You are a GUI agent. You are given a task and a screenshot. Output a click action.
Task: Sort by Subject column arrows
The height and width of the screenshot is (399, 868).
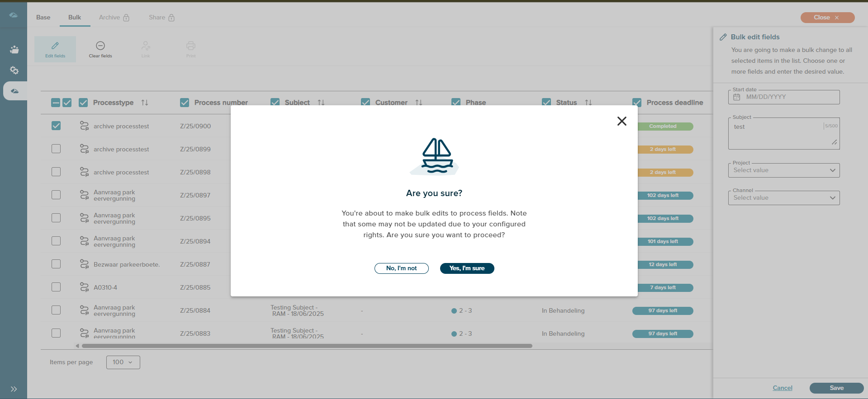321,103
